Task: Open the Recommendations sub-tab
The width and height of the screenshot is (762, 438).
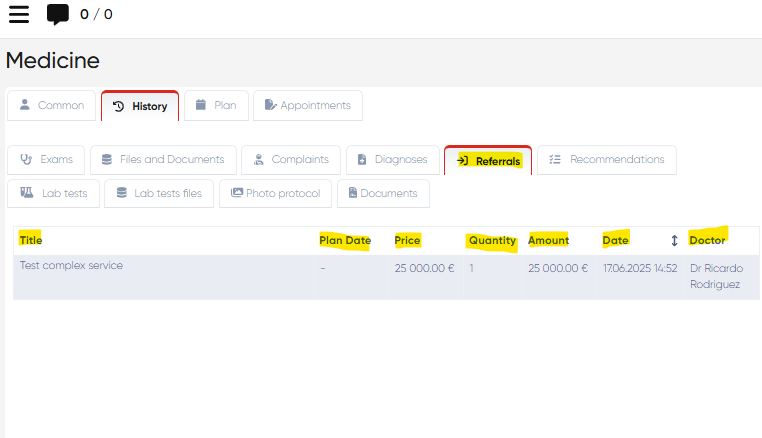Action: [x=607, y=160]
